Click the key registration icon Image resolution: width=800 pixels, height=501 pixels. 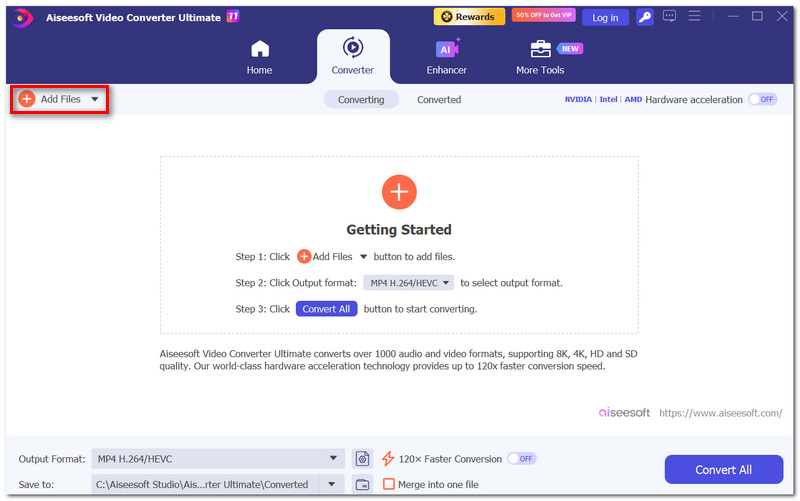(x=645, y=17)
